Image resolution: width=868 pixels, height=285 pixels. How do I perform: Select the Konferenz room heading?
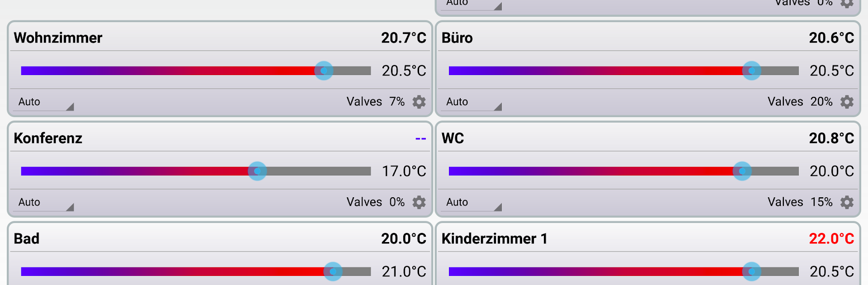(x=48, y=138)
